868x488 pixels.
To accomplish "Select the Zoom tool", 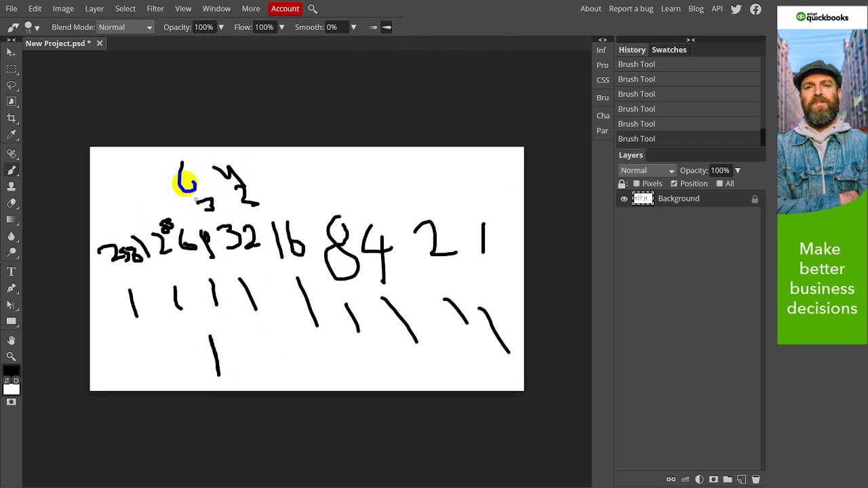I will coord(12,357).
